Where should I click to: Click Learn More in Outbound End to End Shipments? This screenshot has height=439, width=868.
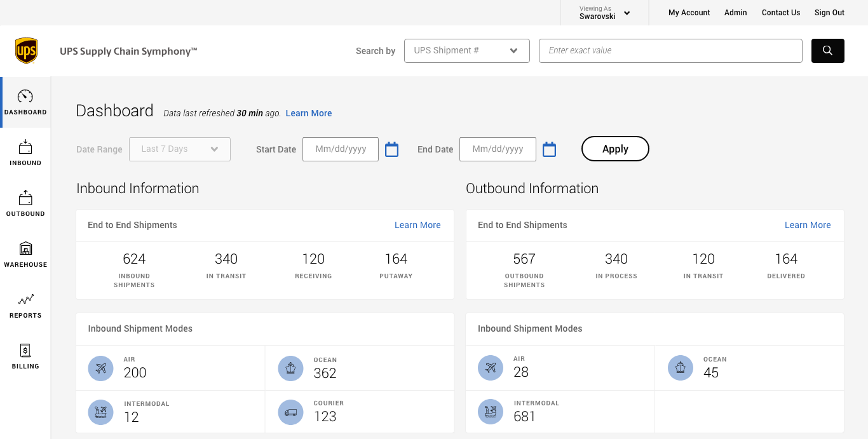click(808, 225)
